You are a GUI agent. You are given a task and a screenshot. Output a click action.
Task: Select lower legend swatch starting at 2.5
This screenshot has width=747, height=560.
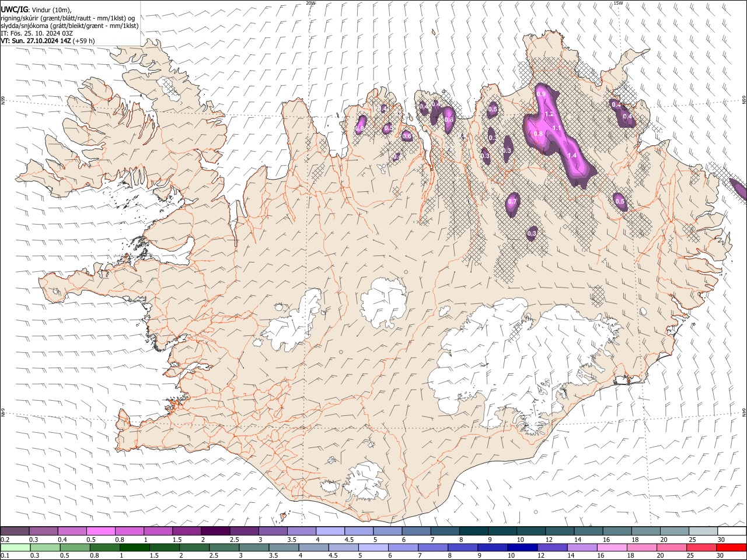[224, 547]
